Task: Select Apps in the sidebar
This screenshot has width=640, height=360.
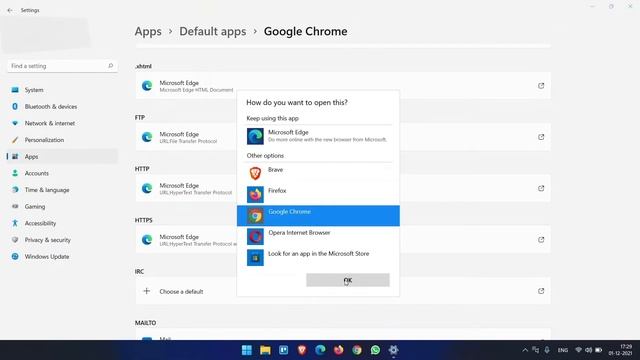Action: click(x=62, y=157)
